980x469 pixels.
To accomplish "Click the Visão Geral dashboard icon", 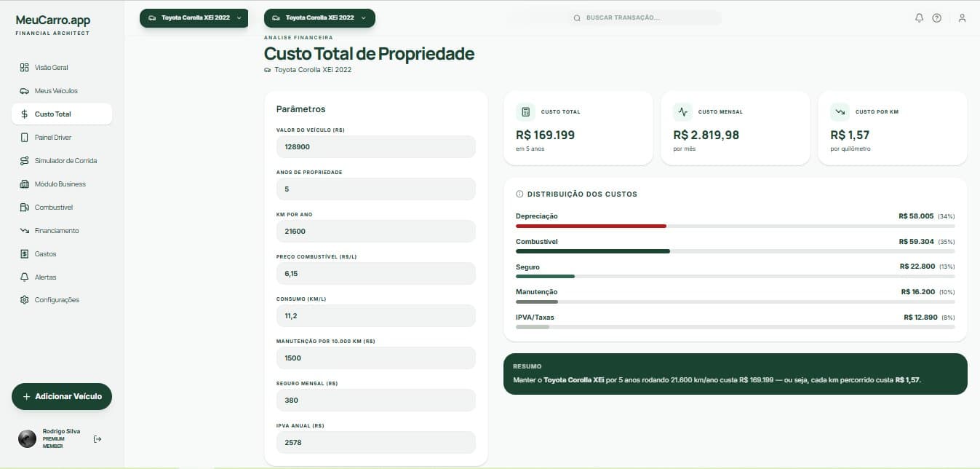I will pyautogui.click(x=24, y=68).
